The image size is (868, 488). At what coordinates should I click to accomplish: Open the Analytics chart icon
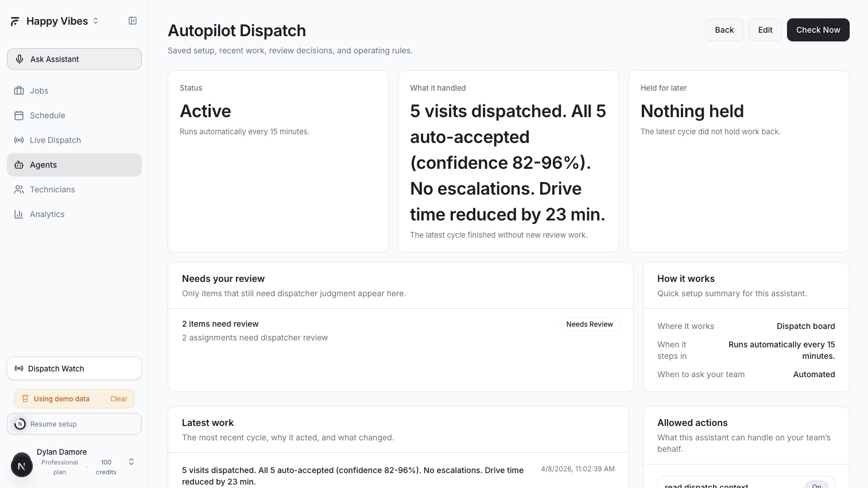(20, 214)
